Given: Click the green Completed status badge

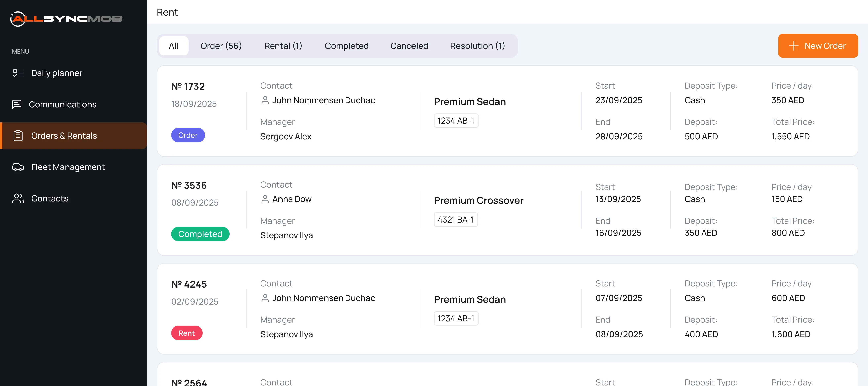Looking at the screenshot, I should tap(200, 234).
